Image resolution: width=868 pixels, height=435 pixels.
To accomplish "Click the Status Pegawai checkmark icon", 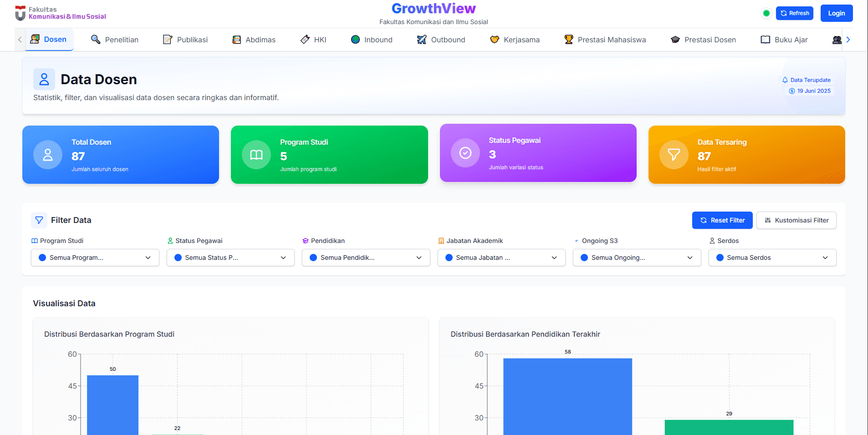I will 465,153.
